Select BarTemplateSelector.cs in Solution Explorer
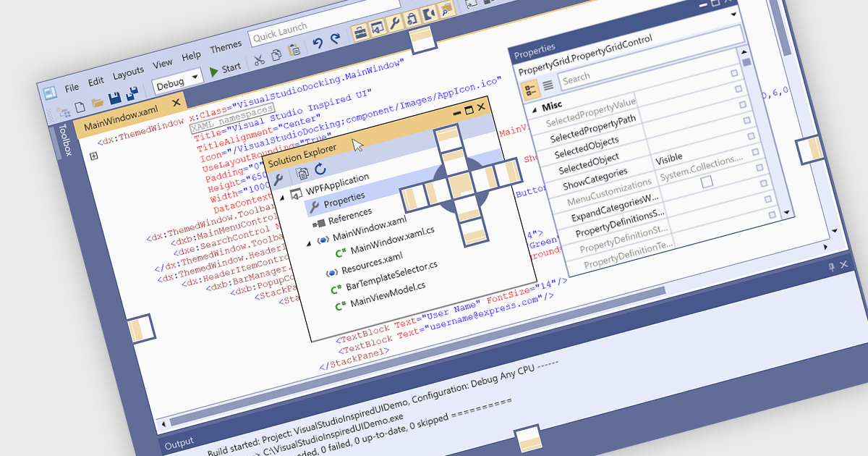 391,275
